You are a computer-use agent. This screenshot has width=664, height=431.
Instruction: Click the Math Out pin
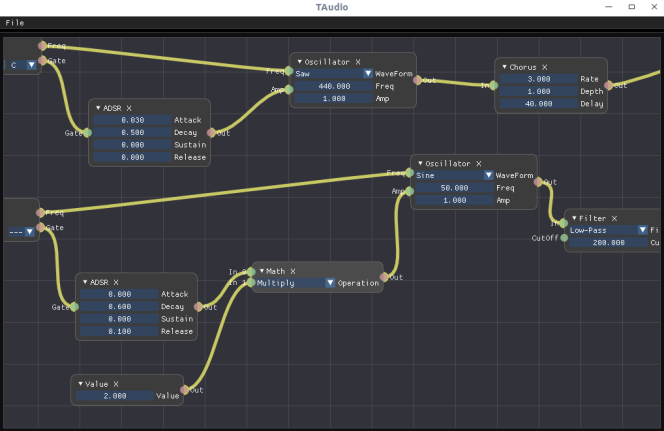384,277
